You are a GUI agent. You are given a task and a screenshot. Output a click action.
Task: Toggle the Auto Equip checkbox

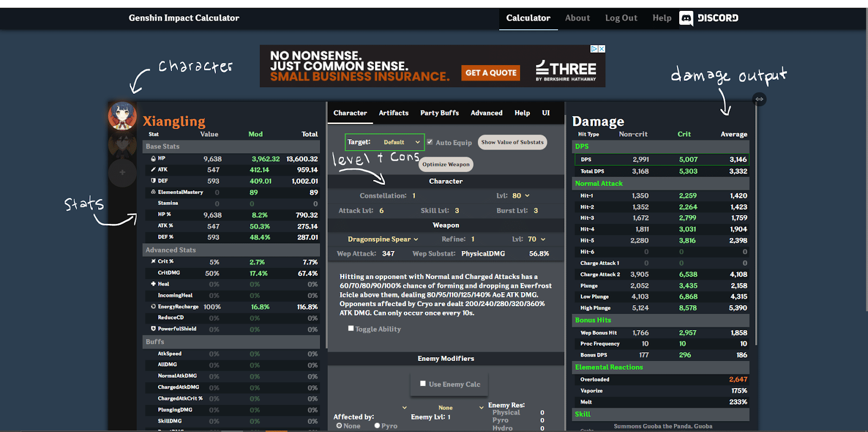coord(430,142)
